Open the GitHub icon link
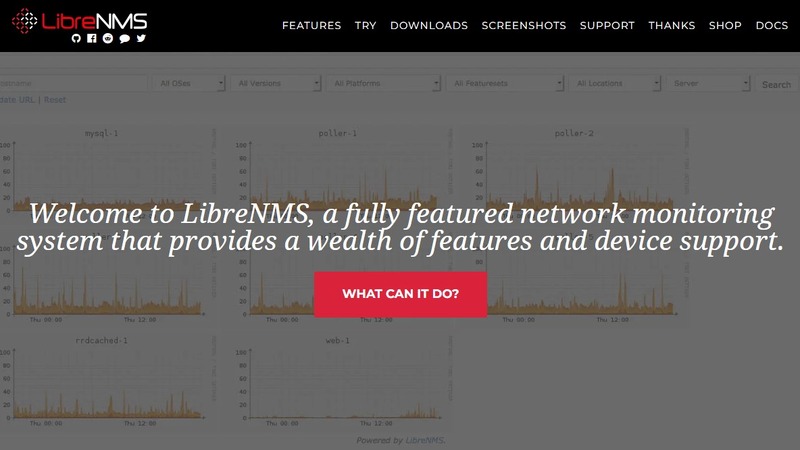The height and width of the screenshot is (450, 800). tap(76, 38)
